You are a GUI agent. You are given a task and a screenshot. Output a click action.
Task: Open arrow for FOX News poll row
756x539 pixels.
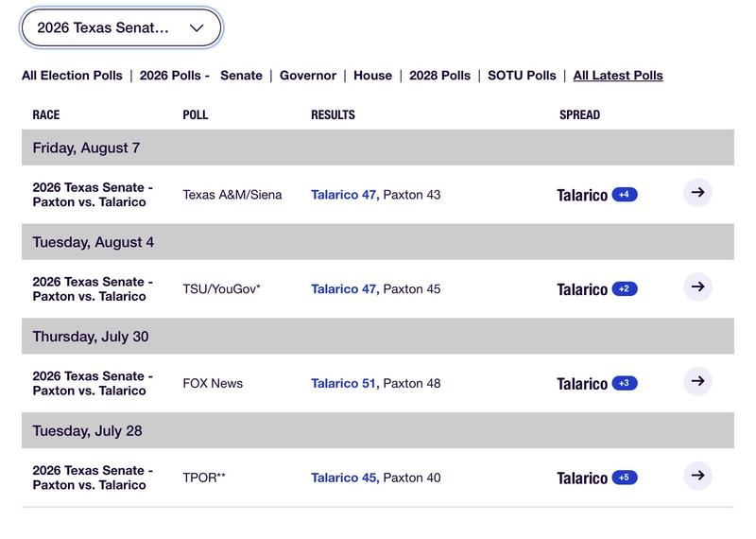697,381
